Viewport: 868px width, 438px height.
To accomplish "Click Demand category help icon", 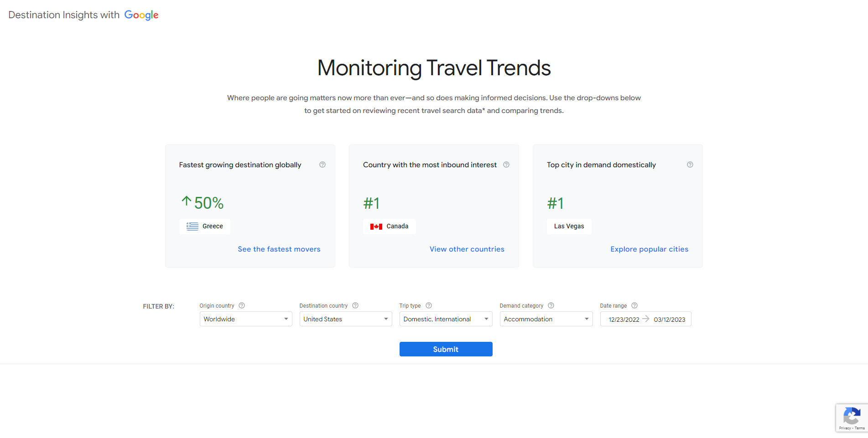I will pyautogui.click(x=551, y=305).
